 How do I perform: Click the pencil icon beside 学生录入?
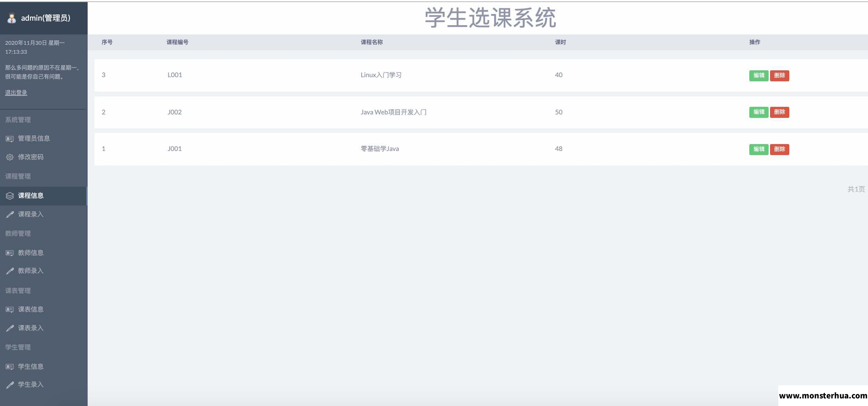coord(10,385)
